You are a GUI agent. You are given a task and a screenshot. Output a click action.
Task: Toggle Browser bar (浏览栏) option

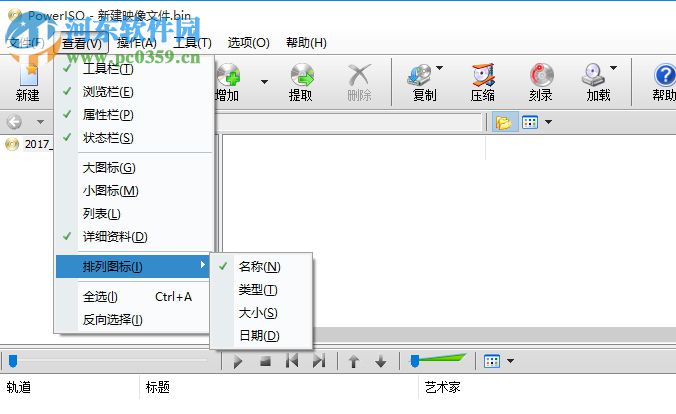[x=135, y=92]
